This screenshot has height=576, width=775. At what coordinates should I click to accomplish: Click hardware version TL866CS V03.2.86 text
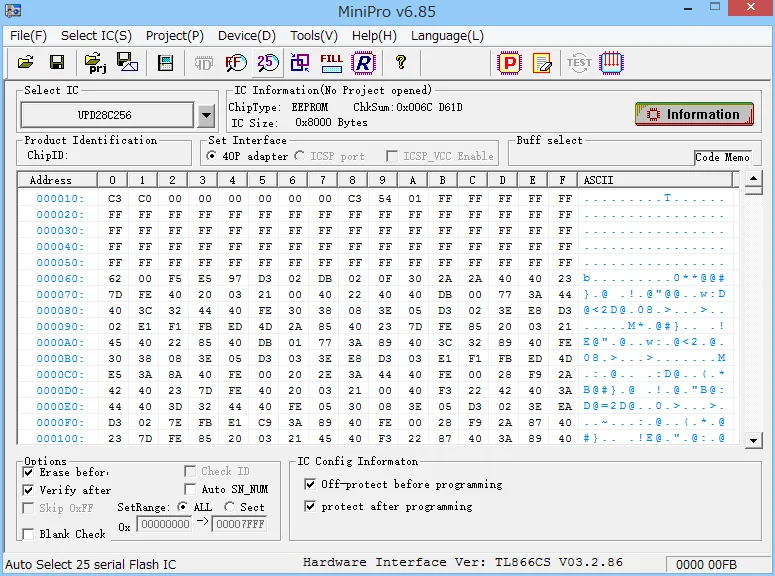[559, 562]
